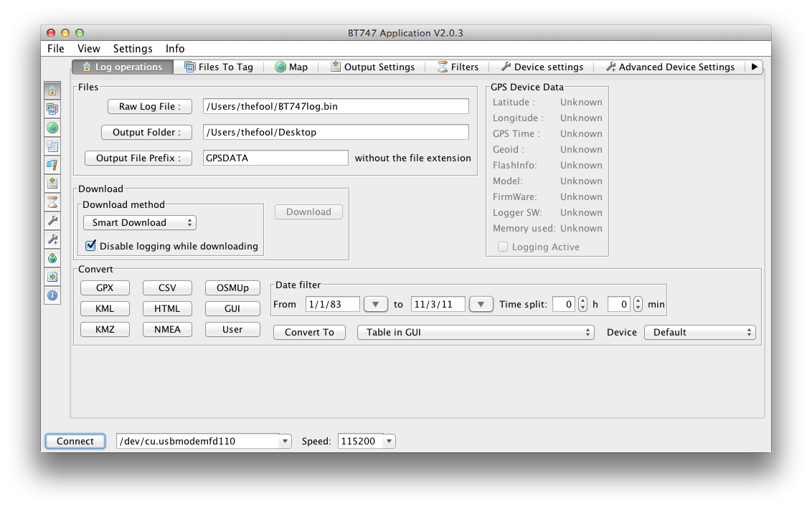The image size is (812, 509).
Task: Click the table sheet icon in sidebar
Action: point(52,146)
